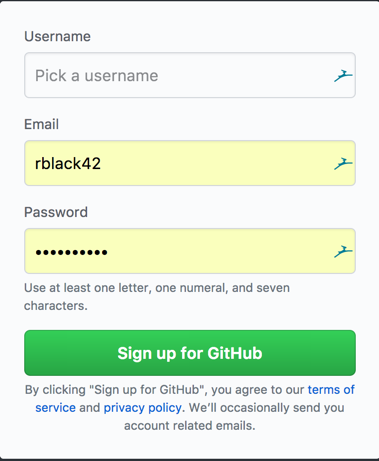Click the password requirements hint text
Screen dimensions: 379x461
tap(157, 297)
